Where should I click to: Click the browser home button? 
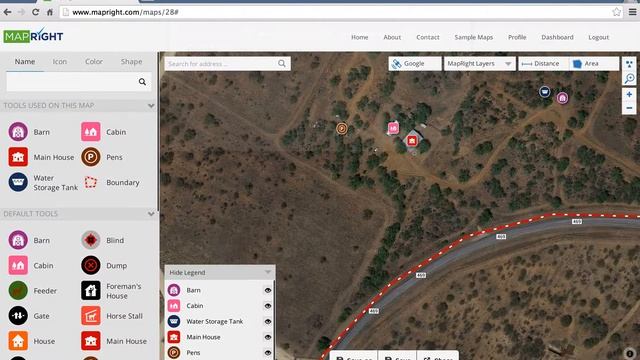[x=50, y=12]
